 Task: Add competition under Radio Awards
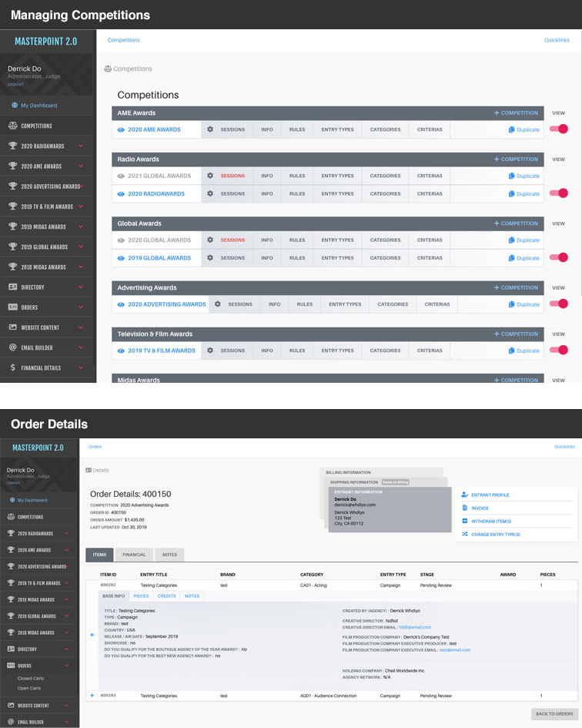516,159
